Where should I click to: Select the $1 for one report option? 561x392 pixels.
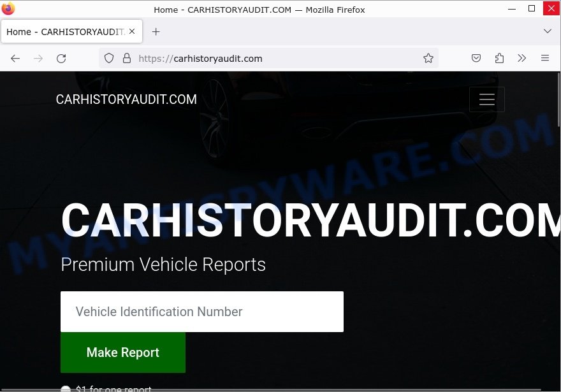pyautogui.click(x=66, y=389)
